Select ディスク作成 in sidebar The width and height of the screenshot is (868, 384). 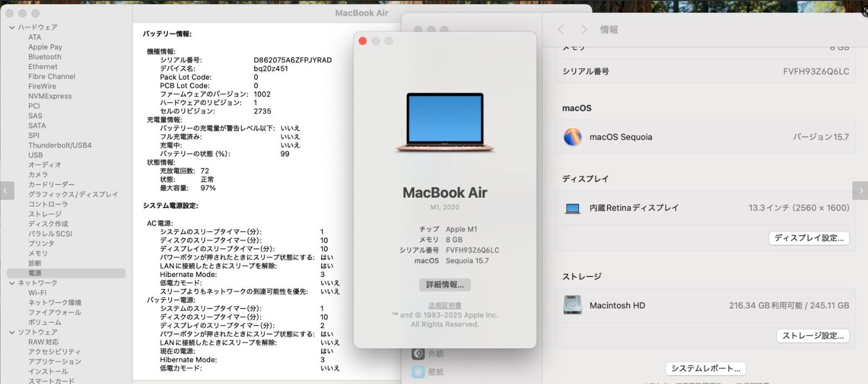click(48, 224)
